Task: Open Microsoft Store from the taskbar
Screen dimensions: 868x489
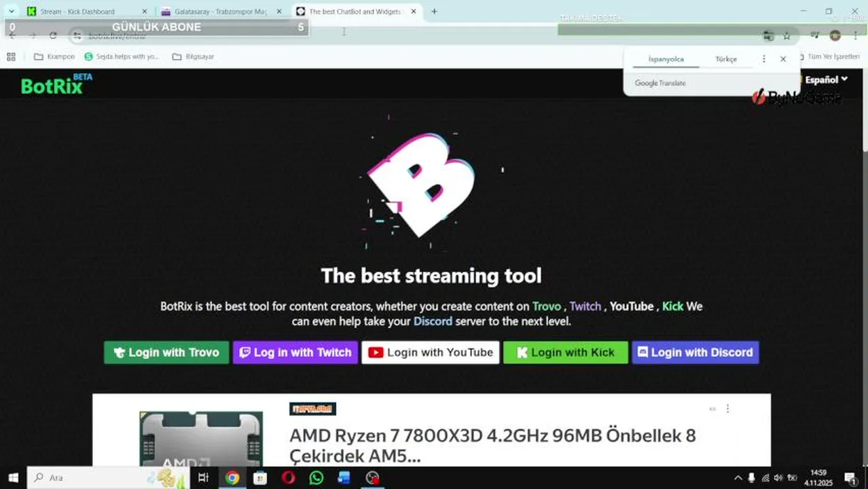Action: point(260,477)
